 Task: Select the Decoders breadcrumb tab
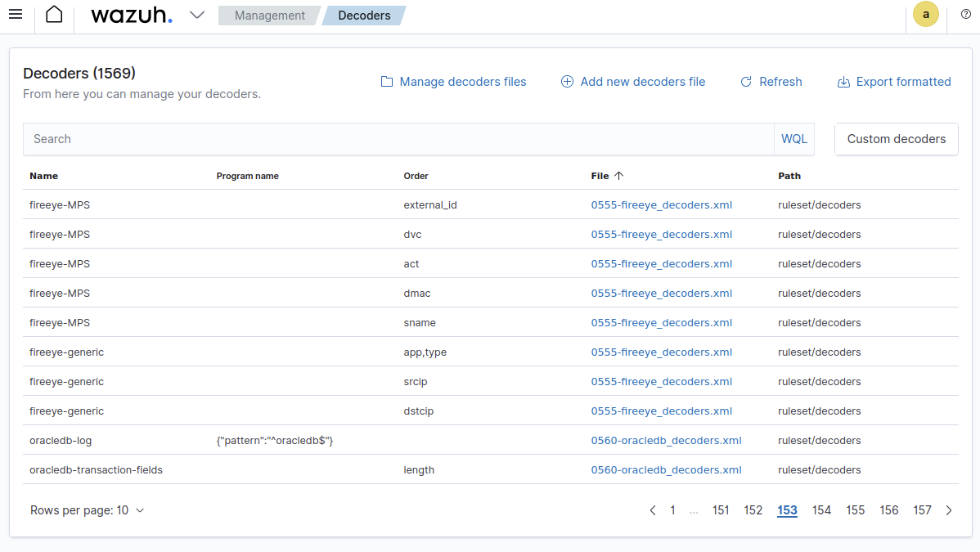click(364, 15)
